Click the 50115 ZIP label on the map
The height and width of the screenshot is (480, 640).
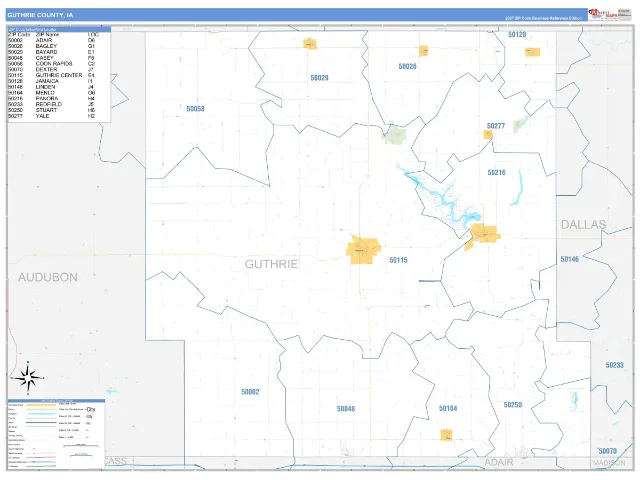(398, 260)
